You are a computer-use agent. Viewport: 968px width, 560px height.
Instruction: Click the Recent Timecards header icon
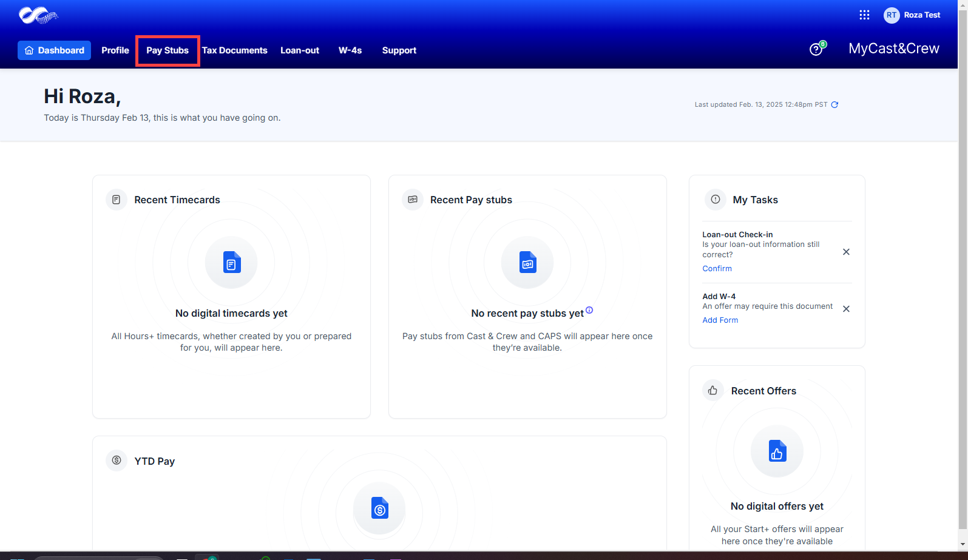(117, 200)
